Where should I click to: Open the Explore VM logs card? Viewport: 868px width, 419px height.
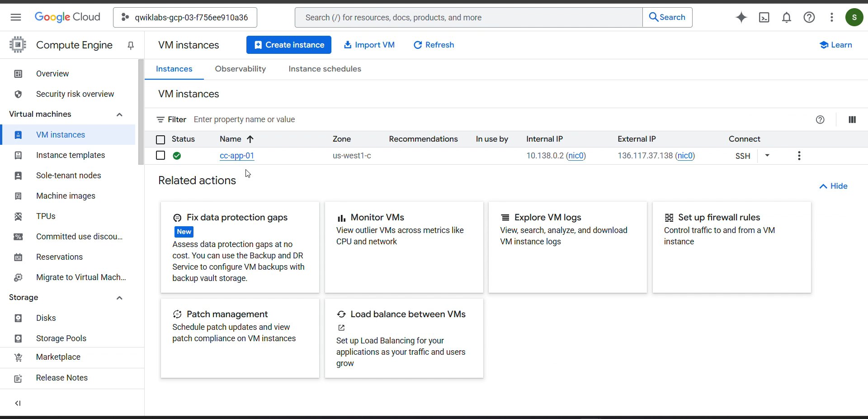click(x=568, y=248)
